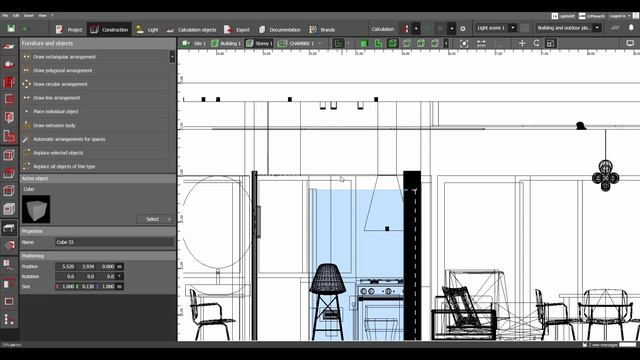Collapse the Furniture and objects panel header

click(x=98, y=43)
